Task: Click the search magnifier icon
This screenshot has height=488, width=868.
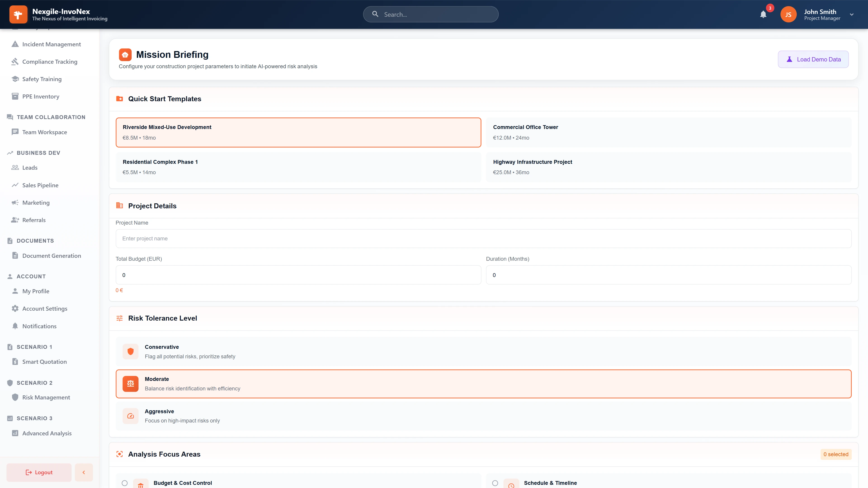Action: click(x=375, y=14)
